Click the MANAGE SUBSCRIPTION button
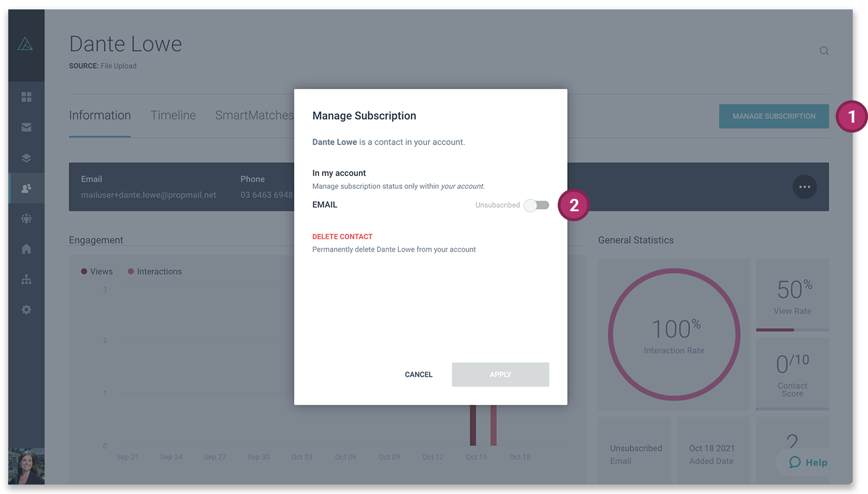 tap(774, 116)
